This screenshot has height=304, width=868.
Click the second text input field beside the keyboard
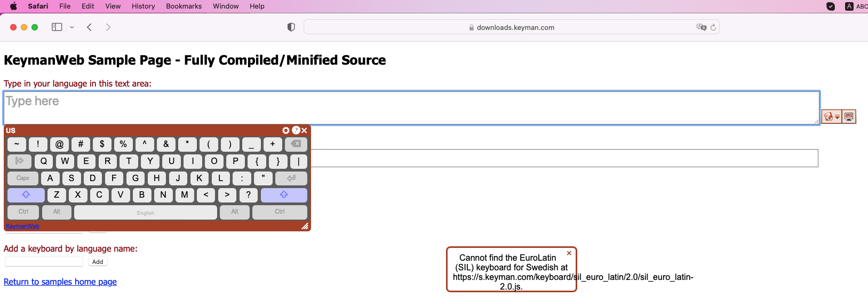(x=564, y=158)
